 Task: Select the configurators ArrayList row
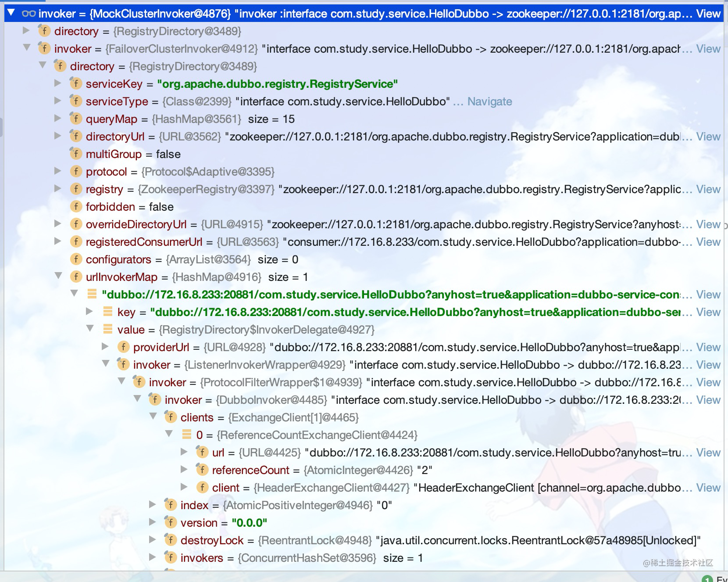coord(364,259)
